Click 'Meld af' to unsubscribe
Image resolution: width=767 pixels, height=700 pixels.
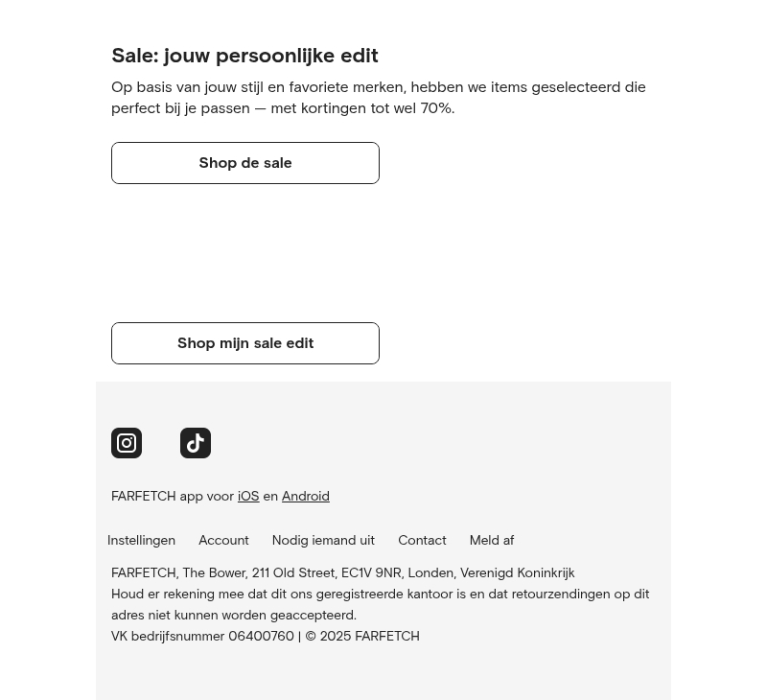pos(491,540)
